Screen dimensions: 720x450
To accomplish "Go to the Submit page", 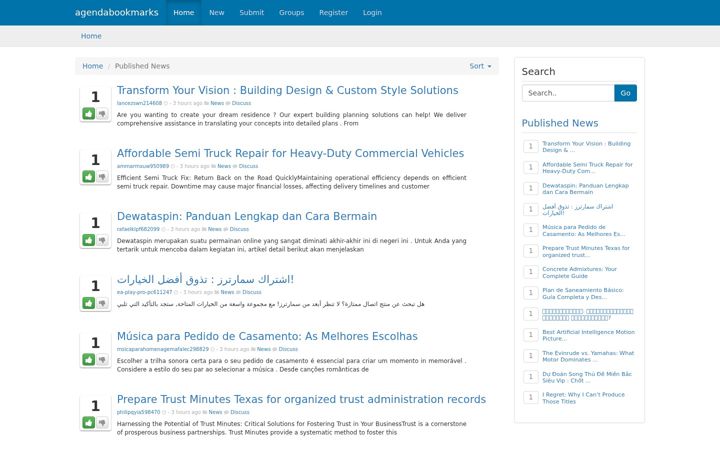I will [x=252, y=12].
